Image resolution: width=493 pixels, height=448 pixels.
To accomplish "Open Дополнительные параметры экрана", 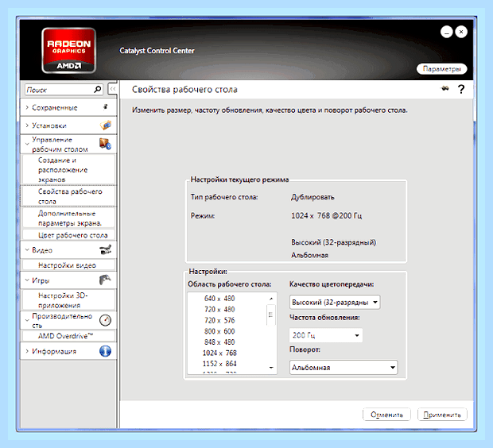I will click(x=68, y=218).
